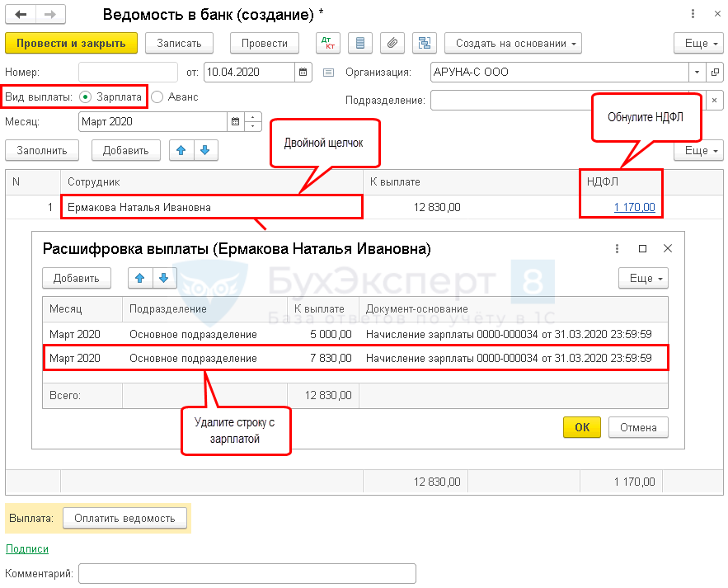
Task: Click the comment icon next to date
Action: tap(329, 73)
